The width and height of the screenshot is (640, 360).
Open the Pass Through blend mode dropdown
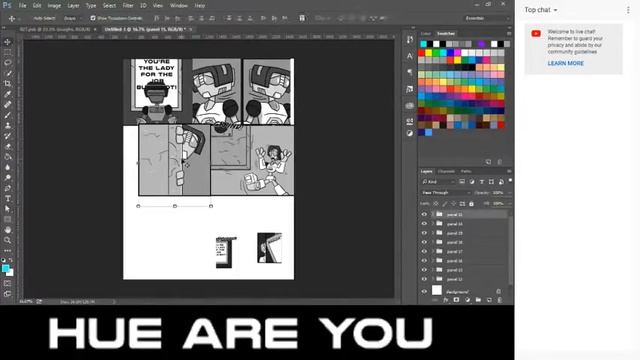[446, 193]
